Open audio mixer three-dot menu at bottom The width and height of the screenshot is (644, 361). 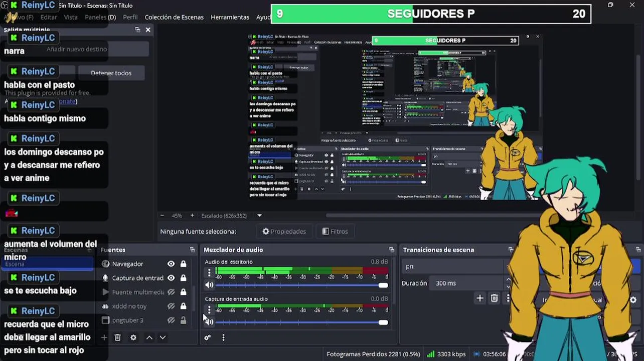click(223, 337)
